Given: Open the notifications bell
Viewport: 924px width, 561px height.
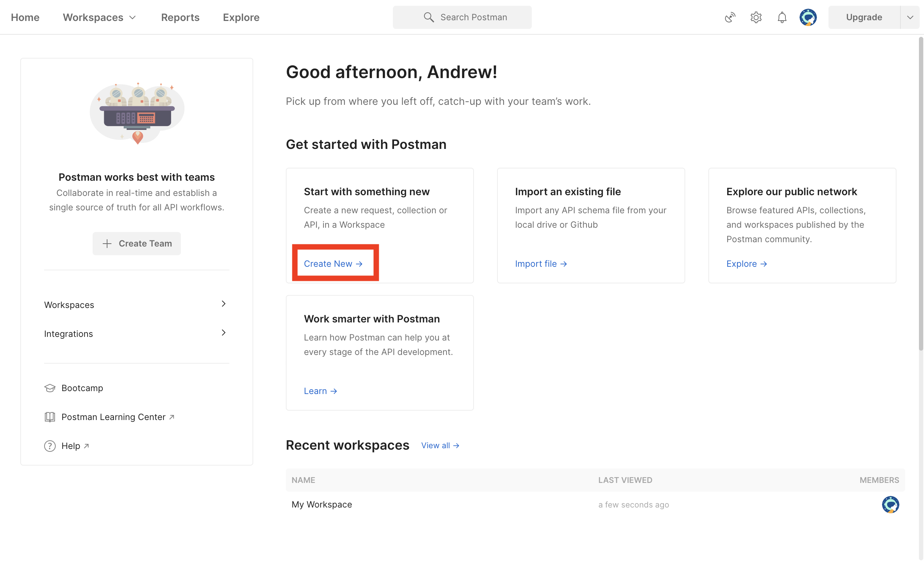Looking at the screenshot, I should pos(782,17).
